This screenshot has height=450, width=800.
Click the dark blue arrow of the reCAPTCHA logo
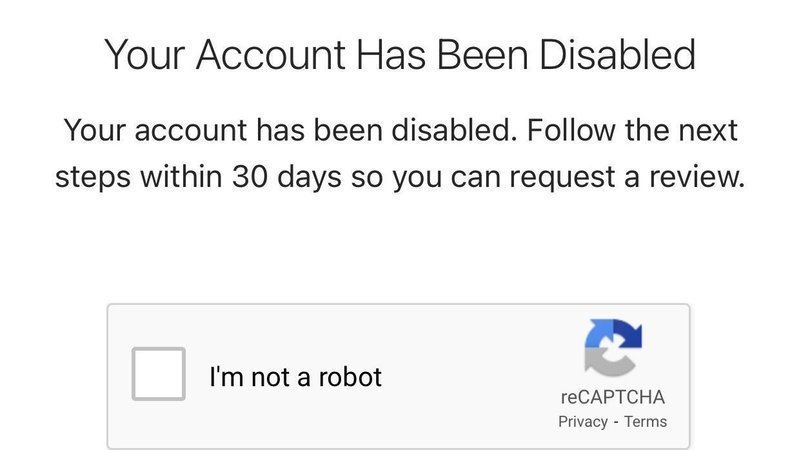628,334
